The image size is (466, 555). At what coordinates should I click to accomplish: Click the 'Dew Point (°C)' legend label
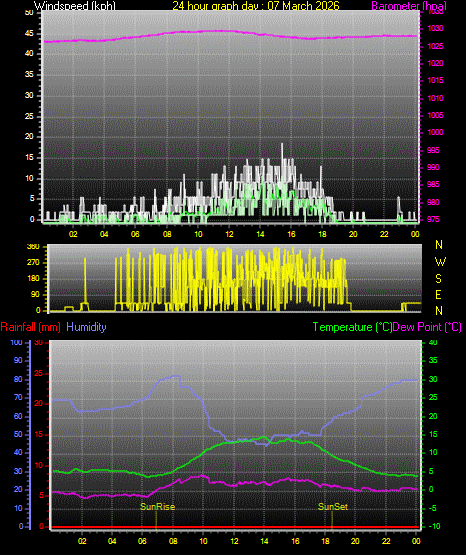[x=427, y=327]
